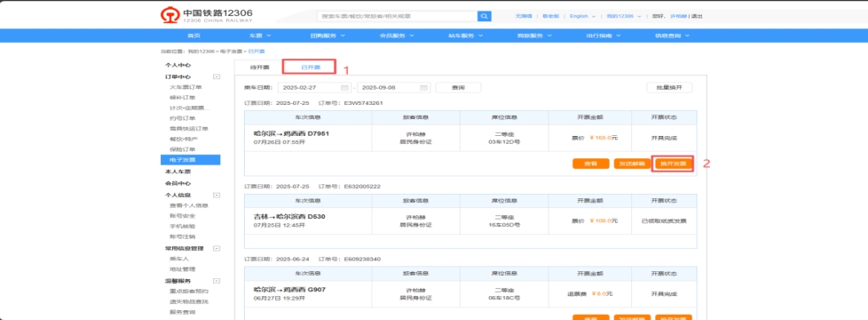Focus the top search input box

click(397, 16)
